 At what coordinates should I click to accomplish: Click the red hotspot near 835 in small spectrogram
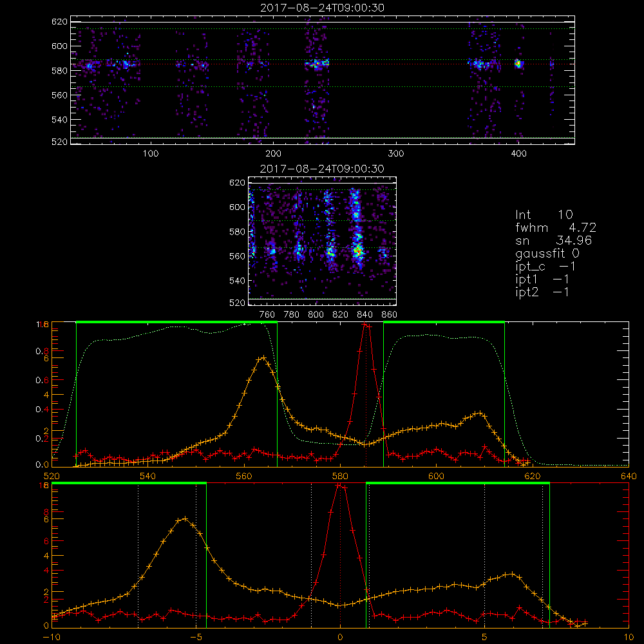click(x=357, y=250)
